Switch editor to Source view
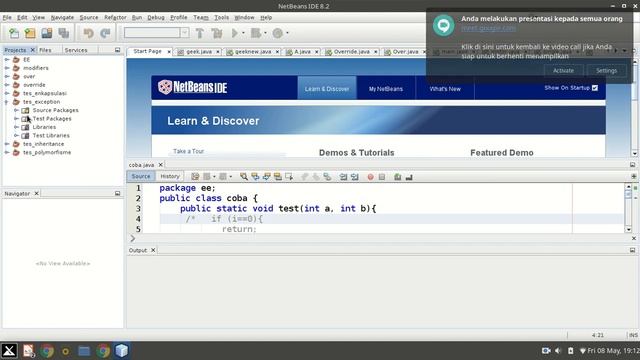 (141, 176)
